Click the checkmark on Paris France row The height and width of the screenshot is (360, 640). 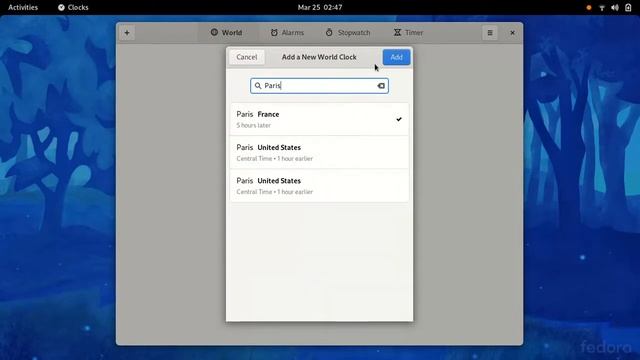click(399, 119)
